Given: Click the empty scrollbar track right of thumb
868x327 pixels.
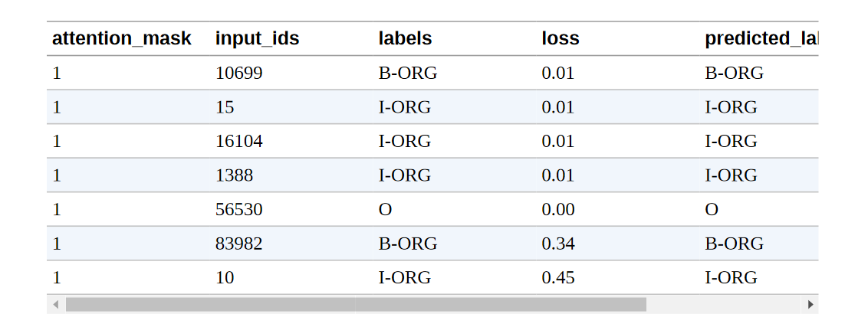Looking at the screenshot, I should [x=724, y=304].
